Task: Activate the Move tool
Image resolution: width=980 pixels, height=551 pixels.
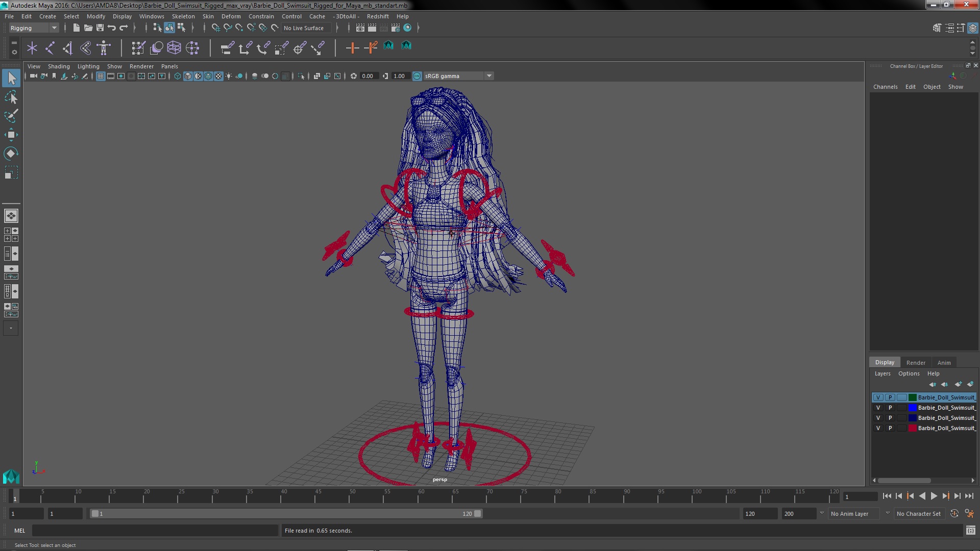Action: 11,135
